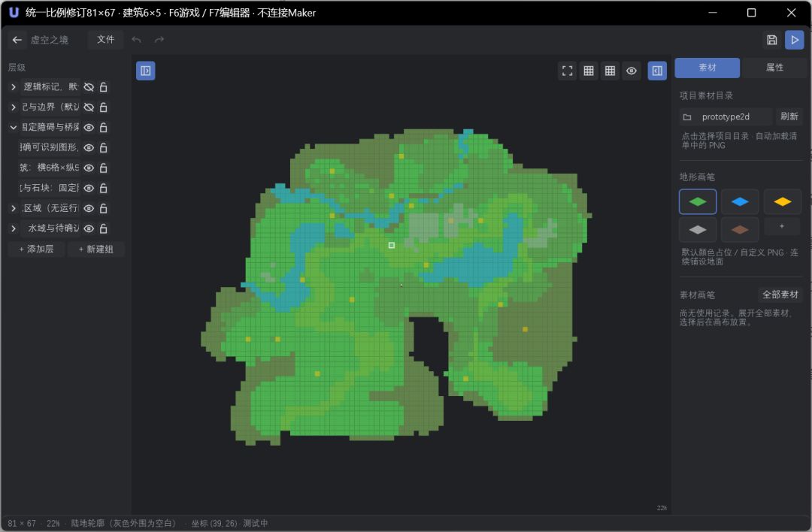Open the 全部素材 asset list
This screenshot has height=532, width=812.
(x=780, y=295)
